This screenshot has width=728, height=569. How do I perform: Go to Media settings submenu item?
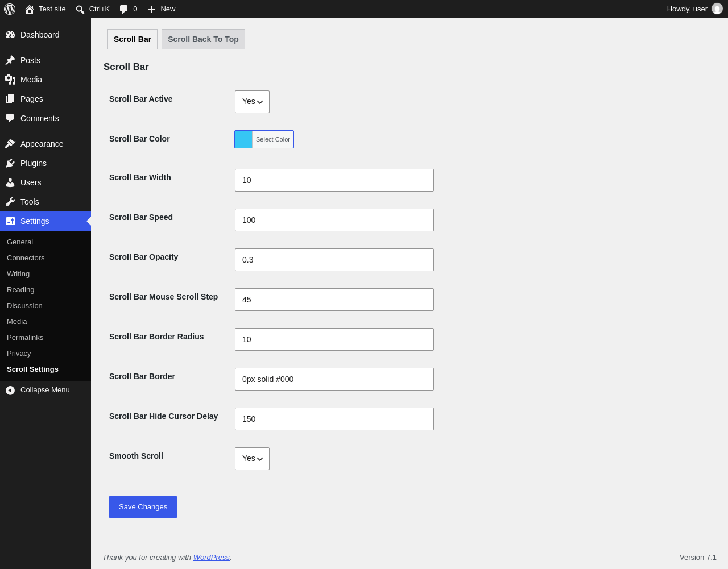pyautogui.click(x=17, y=322)
